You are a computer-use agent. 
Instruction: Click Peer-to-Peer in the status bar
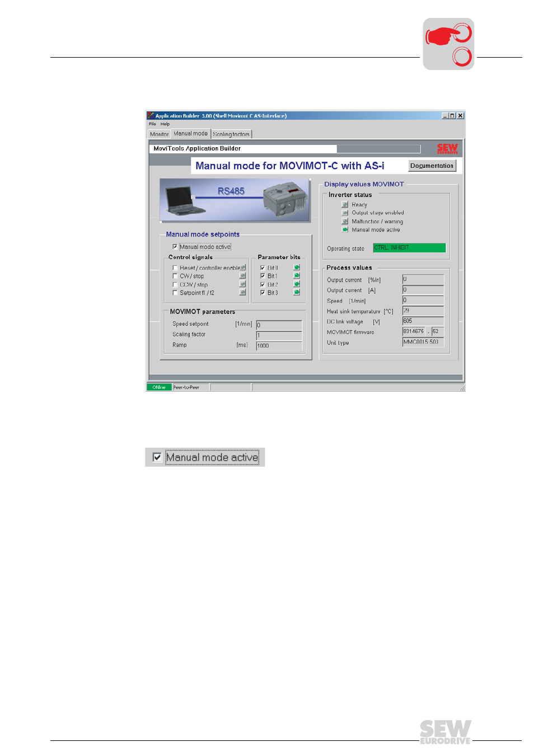186,387
